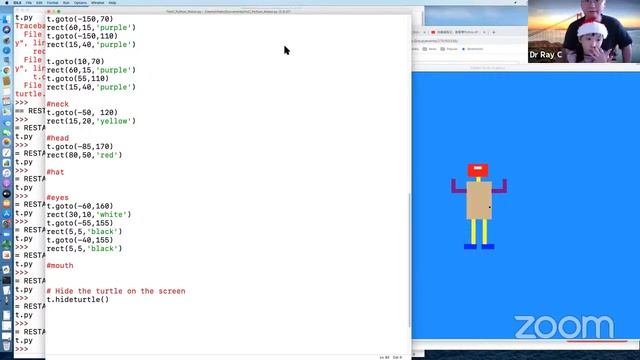Click the last >>> prompt in Shell window

click(22, 349)
